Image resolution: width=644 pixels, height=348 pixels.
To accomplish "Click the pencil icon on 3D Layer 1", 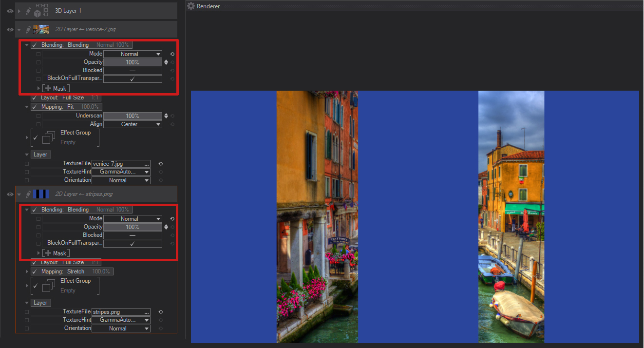I will click(29, 11).
